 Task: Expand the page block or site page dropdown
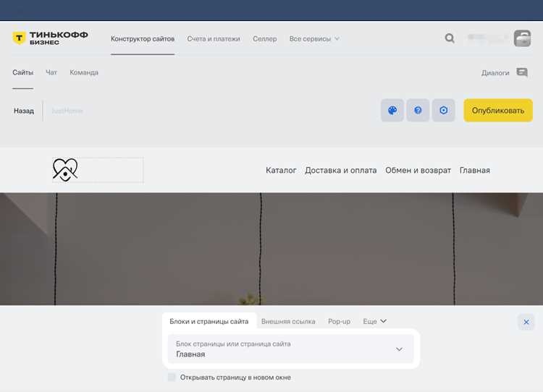coord(290,349)
